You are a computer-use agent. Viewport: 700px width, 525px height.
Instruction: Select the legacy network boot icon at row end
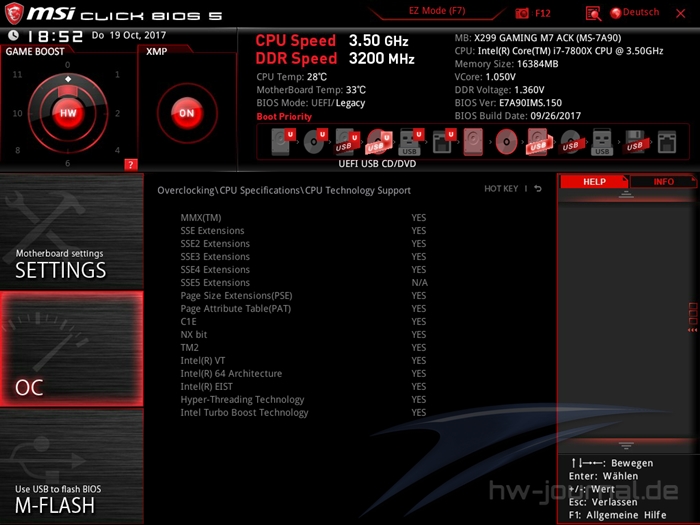[x=667, y=142]
